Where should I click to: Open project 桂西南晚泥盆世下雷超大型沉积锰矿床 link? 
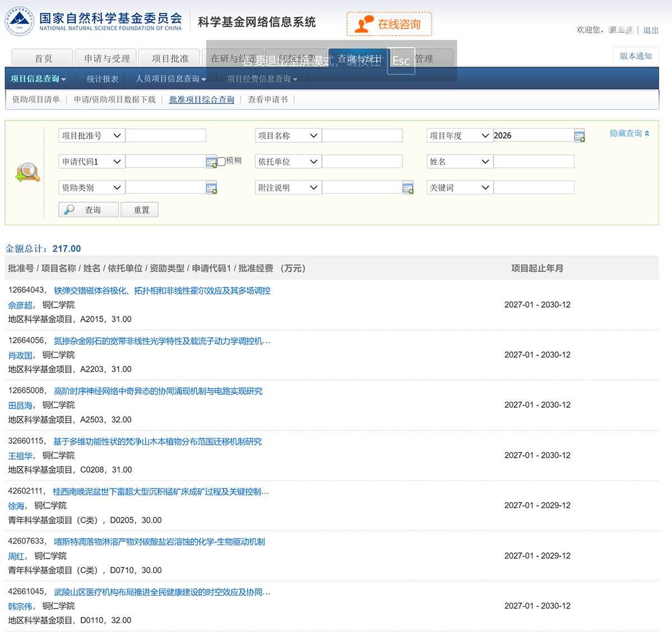[161, 491]
